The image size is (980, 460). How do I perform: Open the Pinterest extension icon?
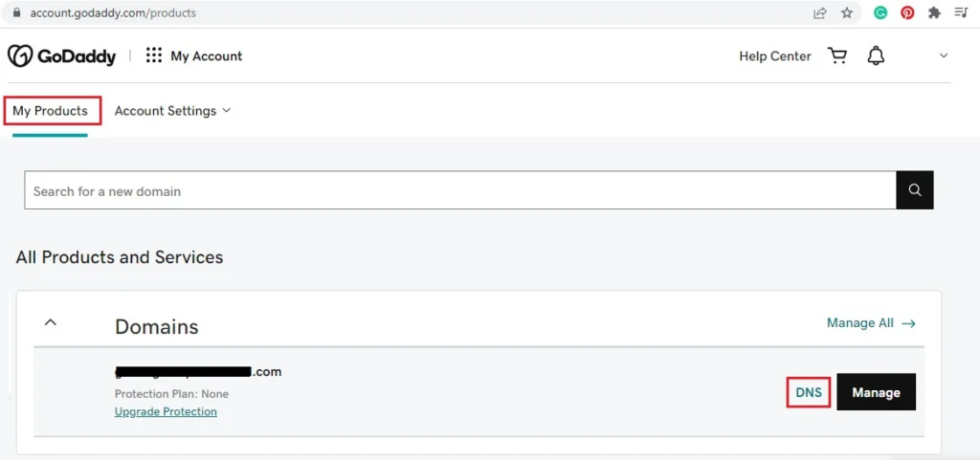pyautogui.click(x=907, y=12)
